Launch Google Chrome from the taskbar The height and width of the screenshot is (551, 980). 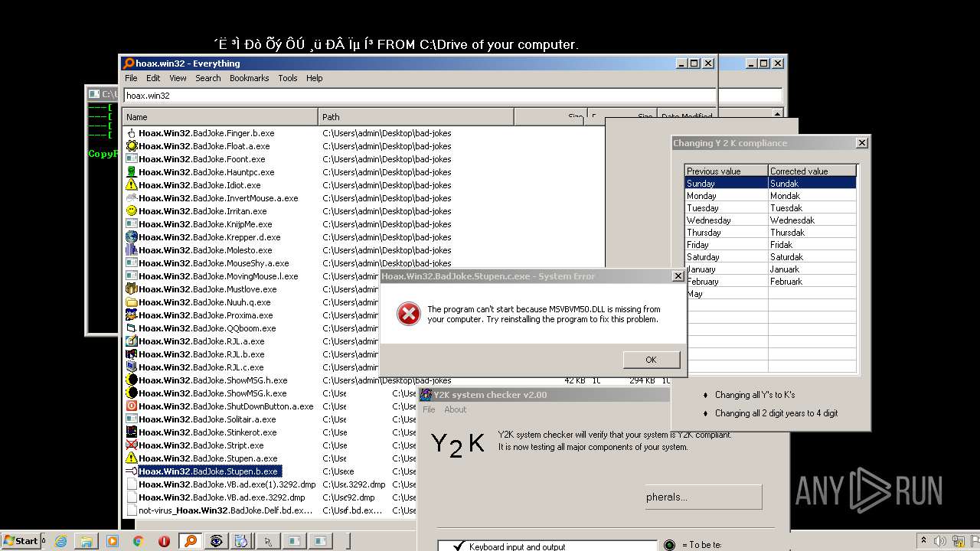click(x=138, y=541)
